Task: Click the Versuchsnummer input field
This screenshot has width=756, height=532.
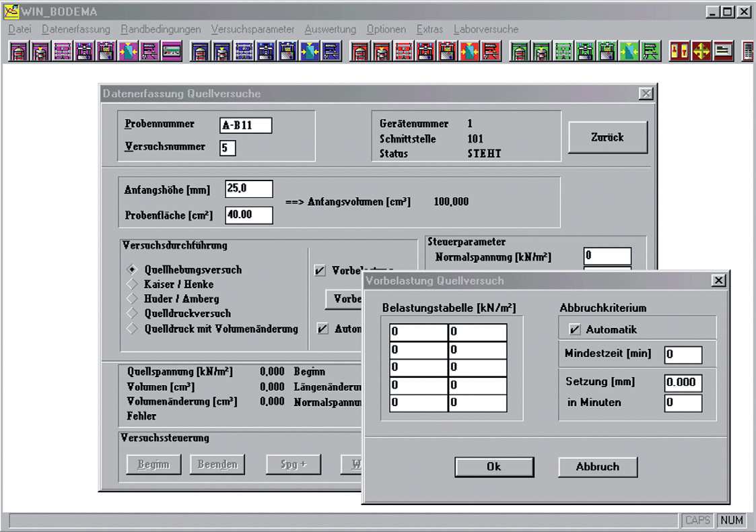Action: (x=228, y=147)
